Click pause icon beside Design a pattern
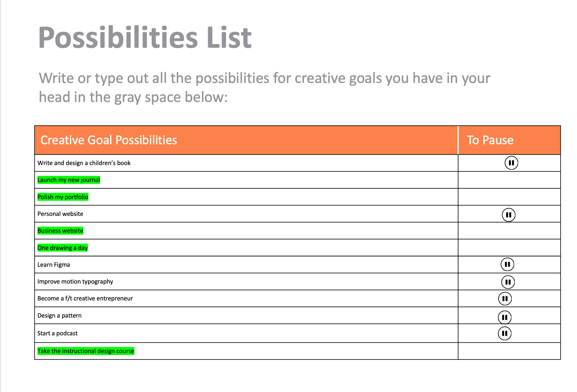The height and width of the screenshot is (392, 577). pyautogui.click(x=504, y=317)
